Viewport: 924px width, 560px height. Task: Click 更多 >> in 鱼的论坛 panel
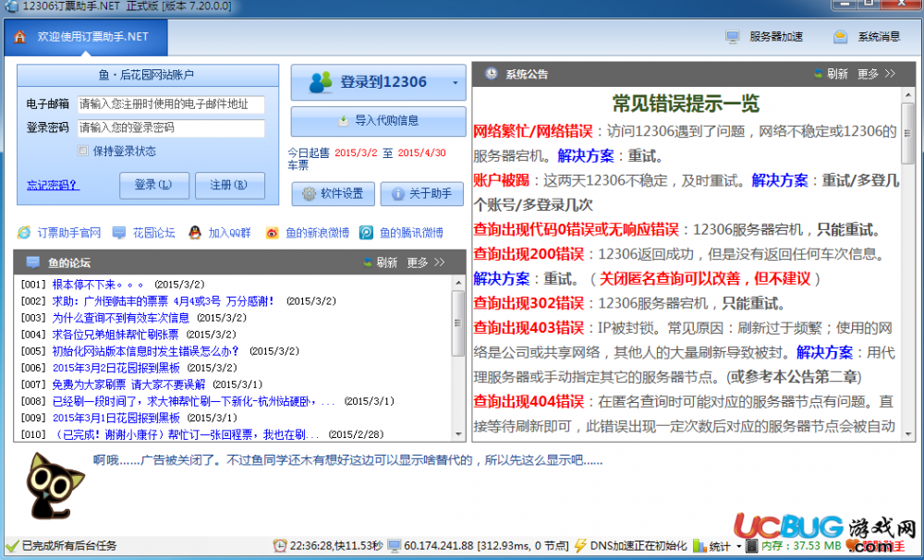pyautogui.click(x=425, y=262)
